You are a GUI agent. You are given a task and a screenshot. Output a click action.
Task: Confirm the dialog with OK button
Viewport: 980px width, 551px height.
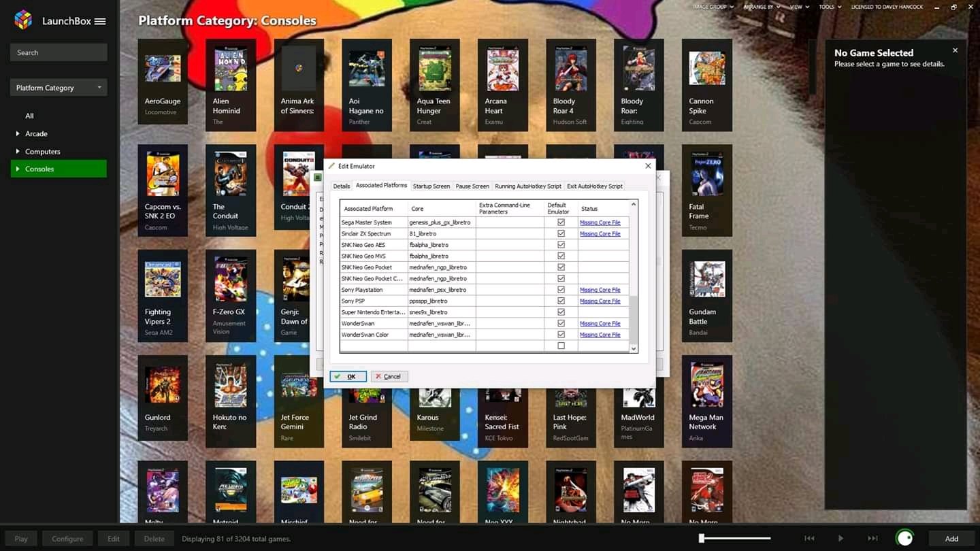pos(348,376)
